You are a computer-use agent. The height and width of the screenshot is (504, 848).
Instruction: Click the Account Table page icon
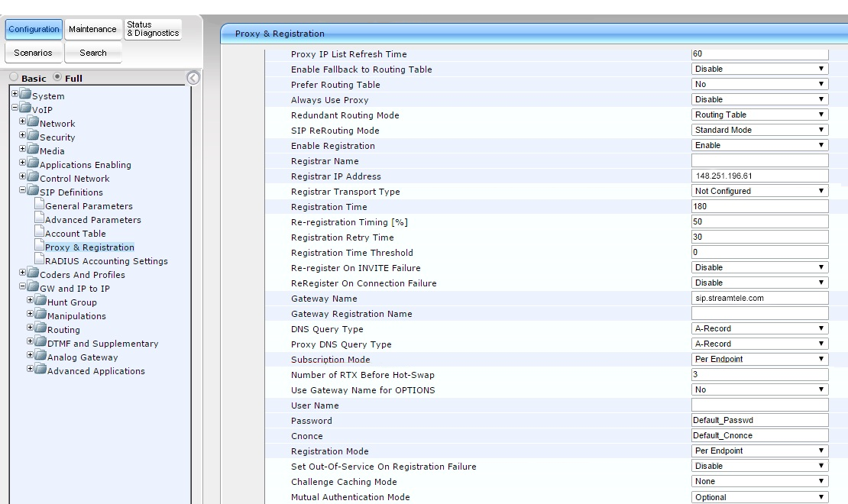click(x=38, y=233)
